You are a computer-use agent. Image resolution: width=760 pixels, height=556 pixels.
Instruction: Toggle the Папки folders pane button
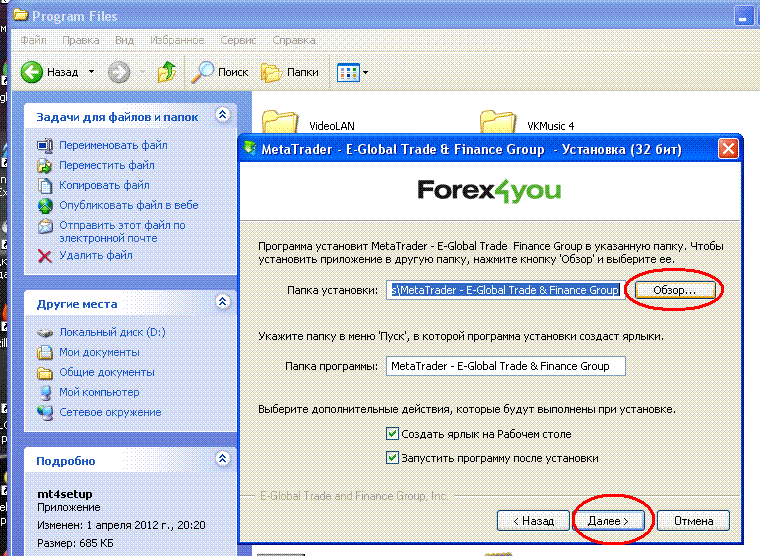pyautogui.click(x=290, y=72)
